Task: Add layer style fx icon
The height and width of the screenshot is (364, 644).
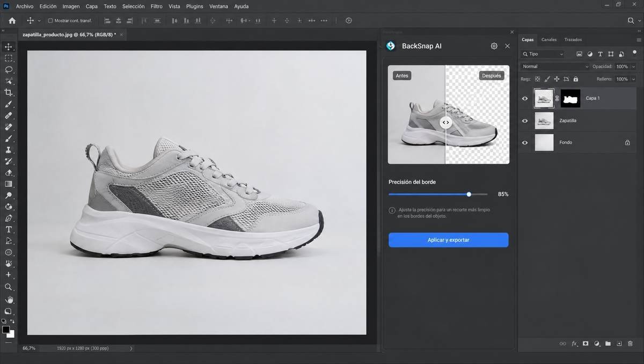Action: click(574, 344)
